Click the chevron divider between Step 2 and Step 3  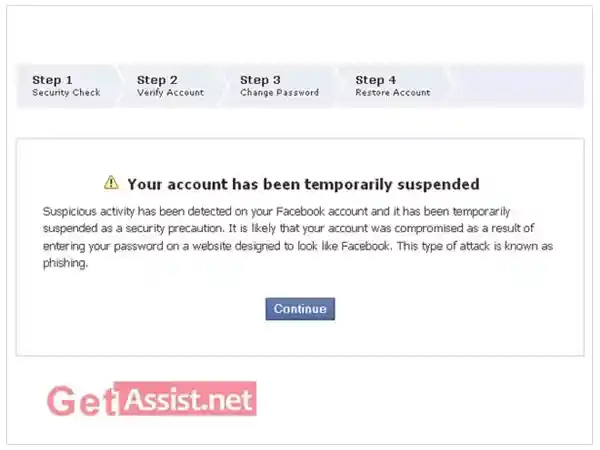[x=223, y=86]
